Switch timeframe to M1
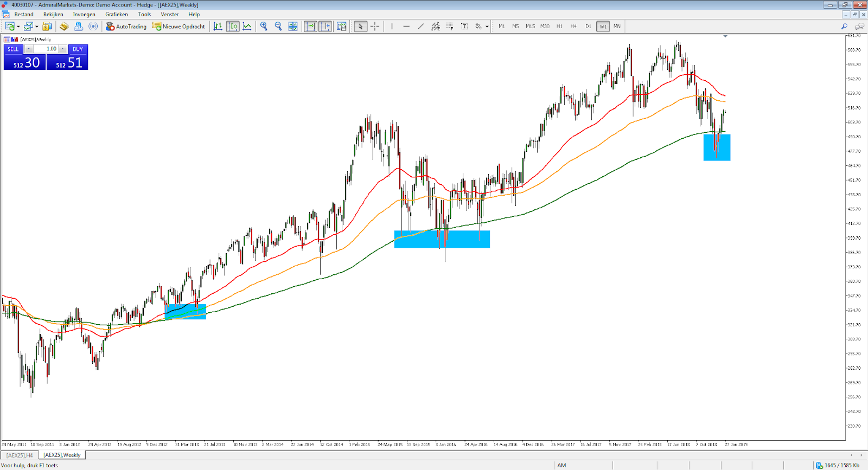Screen dimensions: 868x470 click(501, 26)
